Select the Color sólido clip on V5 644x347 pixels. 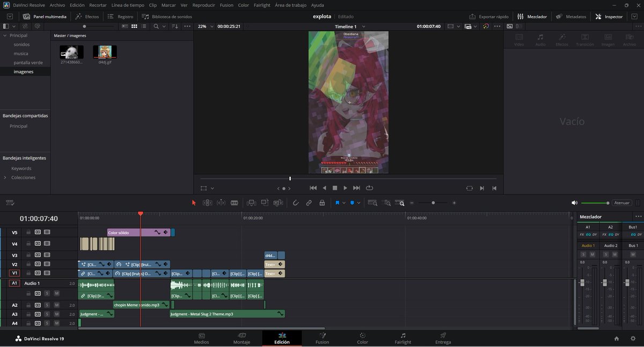[x=139, y=233]
